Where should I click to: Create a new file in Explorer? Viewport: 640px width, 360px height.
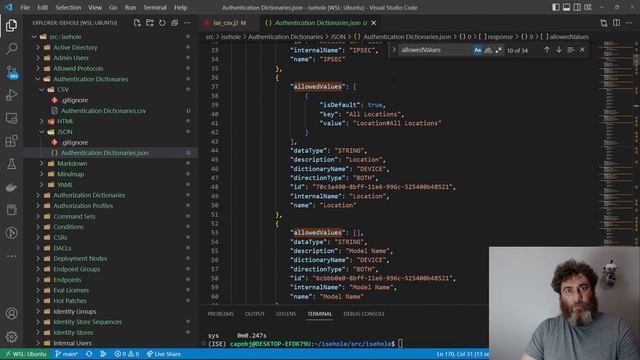tap(137, 23)
